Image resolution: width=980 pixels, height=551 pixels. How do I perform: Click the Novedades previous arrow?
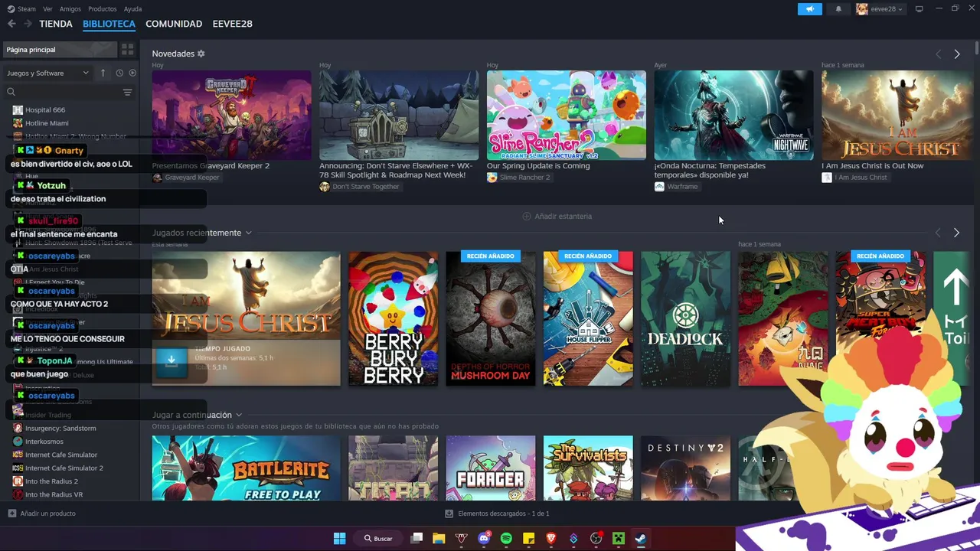pyautogui.click(x=938, y=54)
